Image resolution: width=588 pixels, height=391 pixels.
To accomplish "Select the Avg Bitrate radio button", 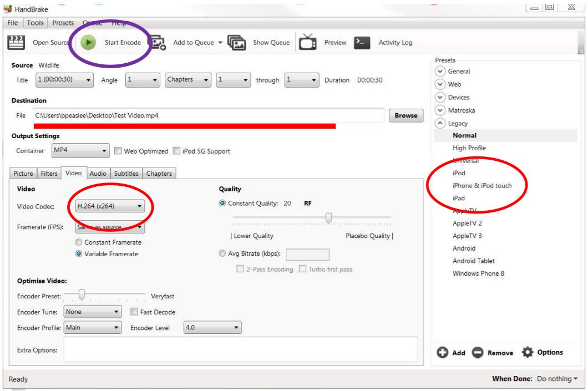I will tap(222, 253).
